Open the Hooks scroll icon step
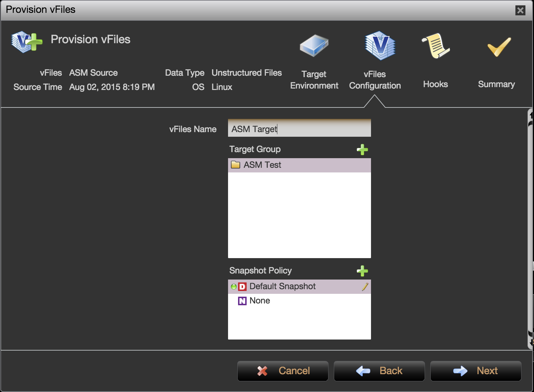The height and width of the screenshot is (392, 534). pyautogui.click(x=435, y=46)
